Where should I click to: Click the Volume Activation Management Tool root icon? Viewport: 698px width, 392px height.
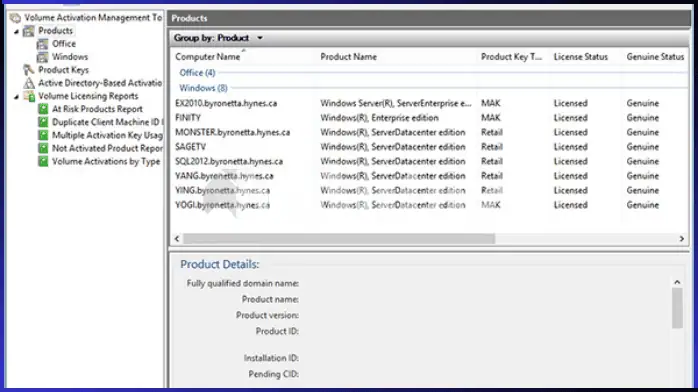(x=15, y=18)
